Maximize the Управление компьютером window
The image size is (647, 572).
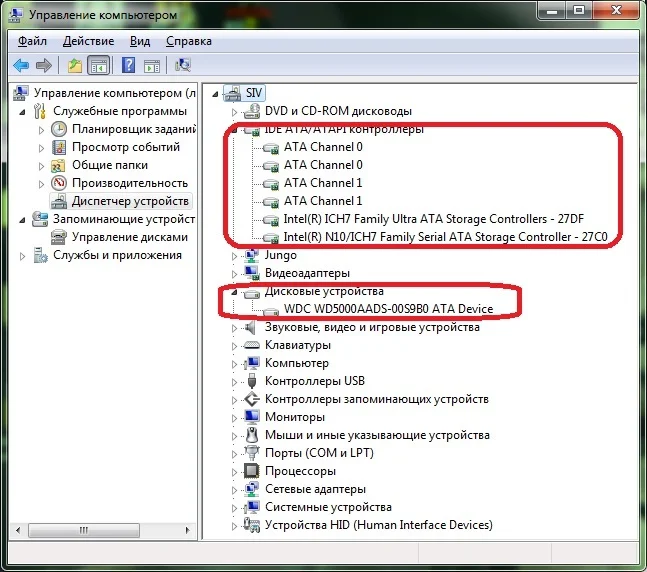[579, 10]
